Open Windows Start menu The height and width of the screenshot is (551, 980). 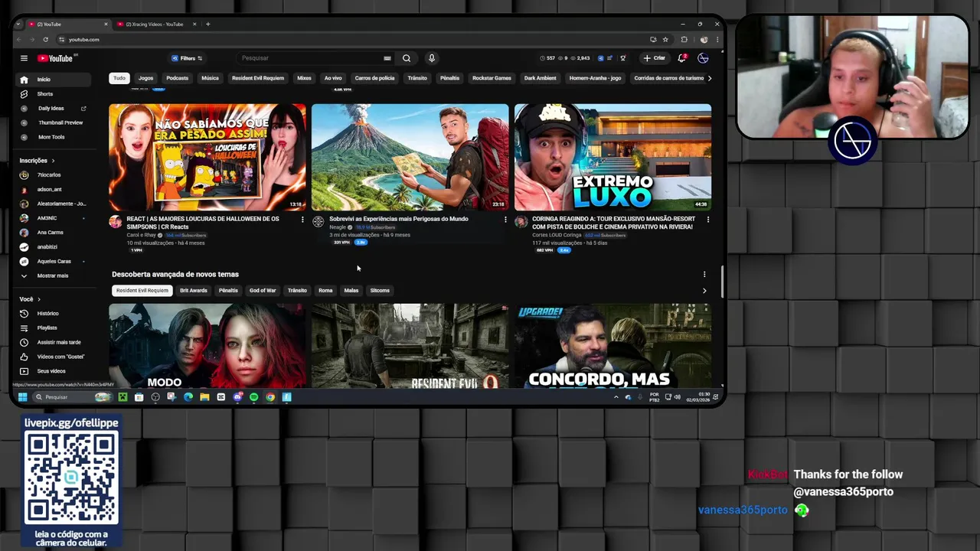pyautogui.click(x=23, y=397)
